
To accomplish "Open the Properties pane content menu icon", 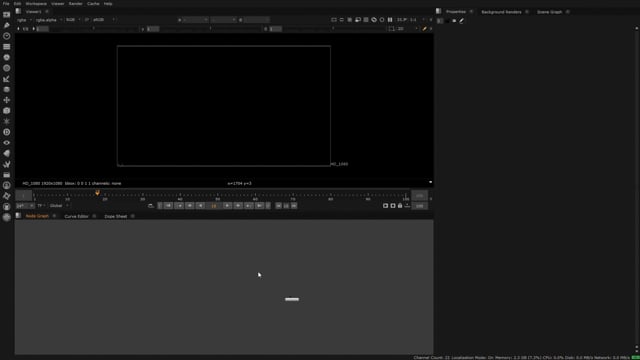I will click(438, 11).
